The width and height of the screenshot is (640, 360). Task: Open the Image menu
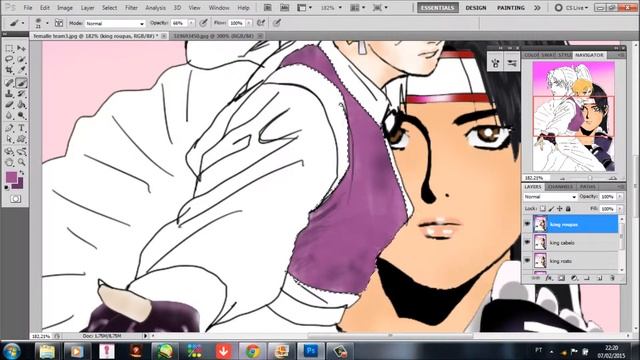pyautogui.click(x=64, y=8)
